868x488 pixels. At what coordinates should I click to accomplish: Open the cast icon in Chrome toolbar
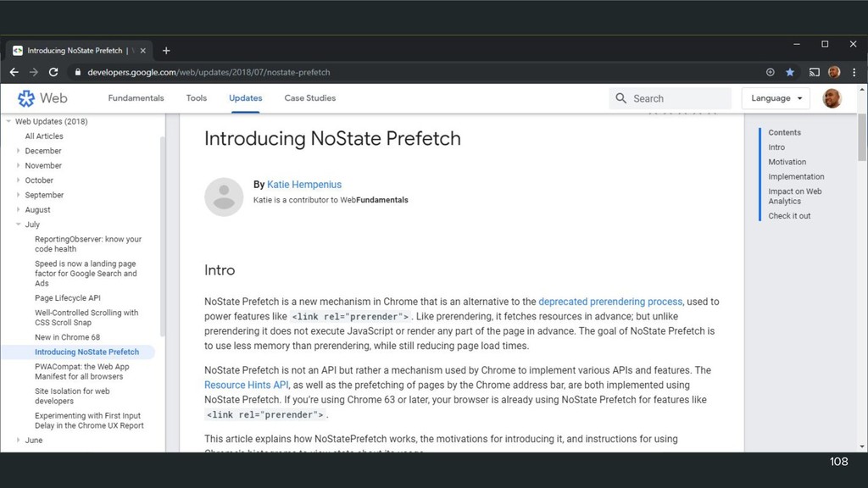(815, 73)
